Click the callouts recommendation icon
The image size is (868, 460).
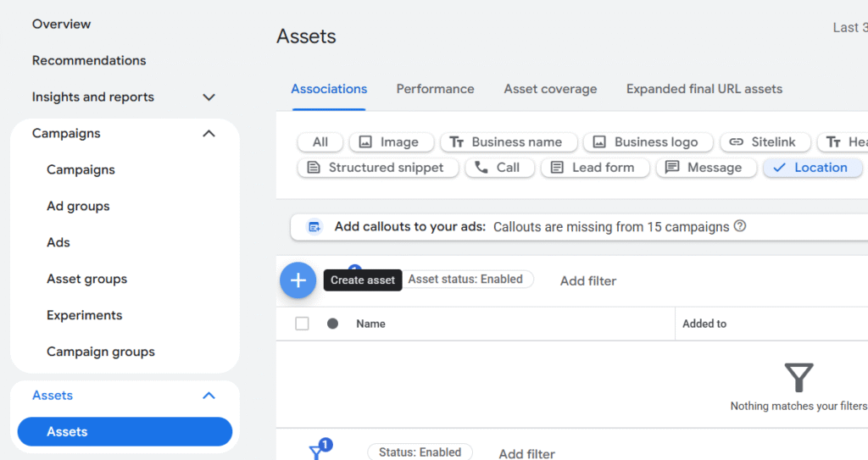click(314, 227)
